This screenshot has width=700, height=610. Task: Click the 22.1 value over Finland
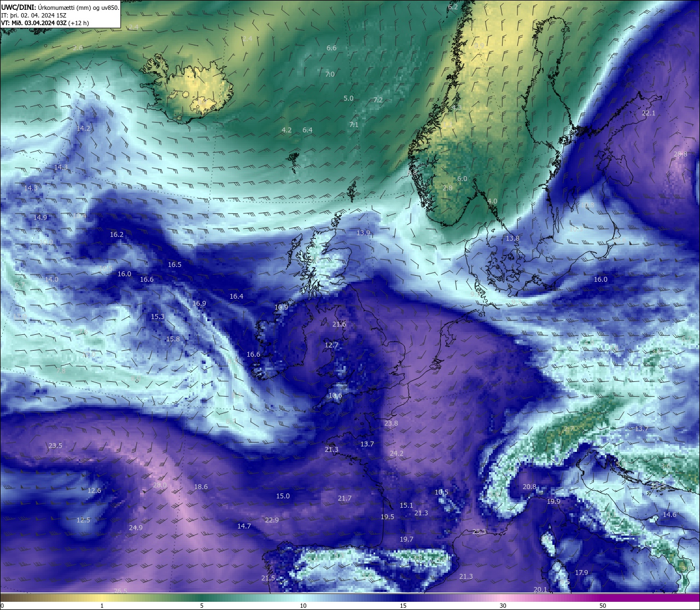click(x=649, y=113)
